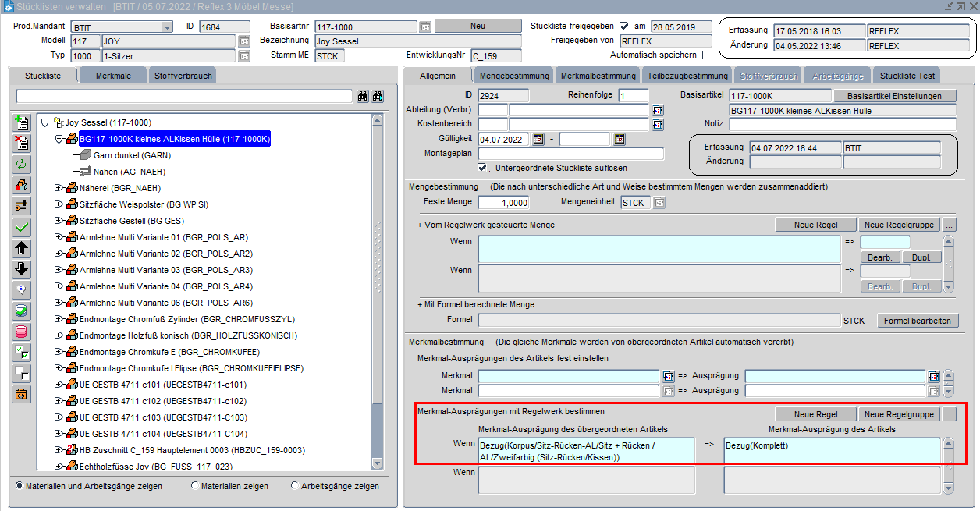Open the Merkmale tab in left panel

pyautogui.click(x=113, y=76)
